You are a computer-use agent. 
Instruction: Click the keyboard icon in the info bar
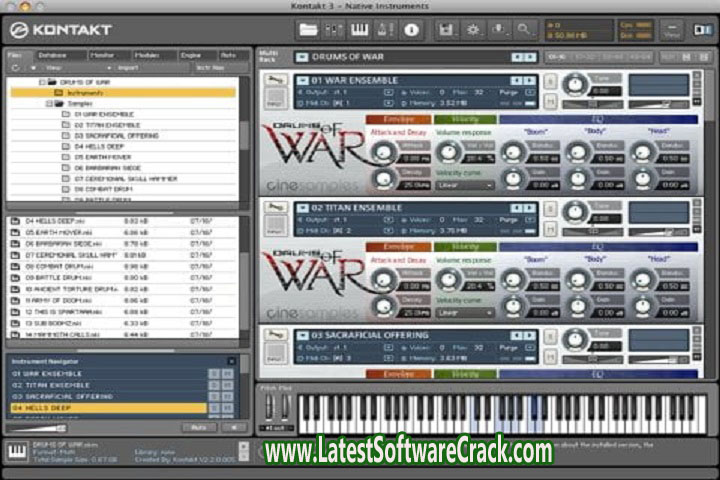coord(17,452)
